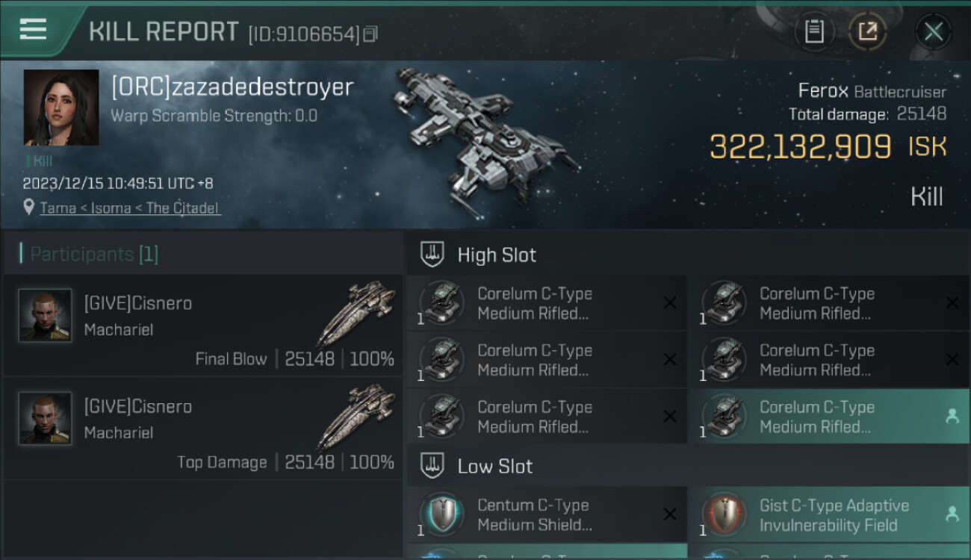This screenshot has height=560, width=971.
Task: Select the Gist C-Type Adaptive Invulnerability Field
Action: tap(829, 514)
